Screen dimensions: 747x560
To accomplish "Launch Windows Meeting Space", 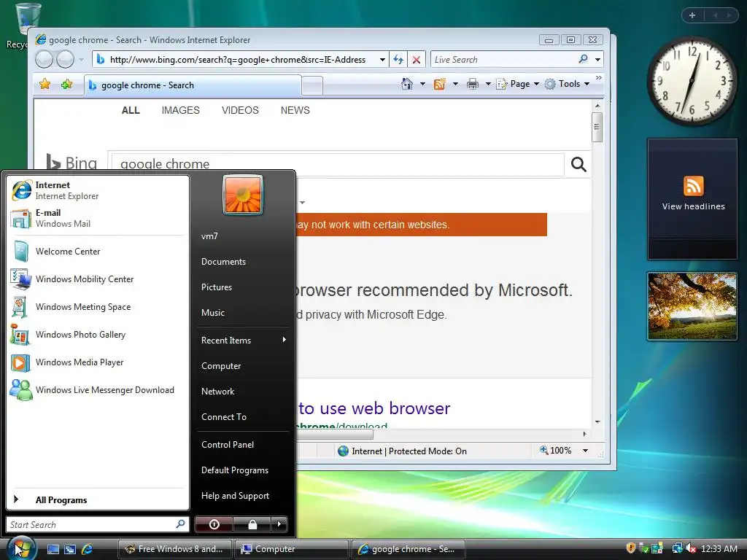I will pos(98,307).
